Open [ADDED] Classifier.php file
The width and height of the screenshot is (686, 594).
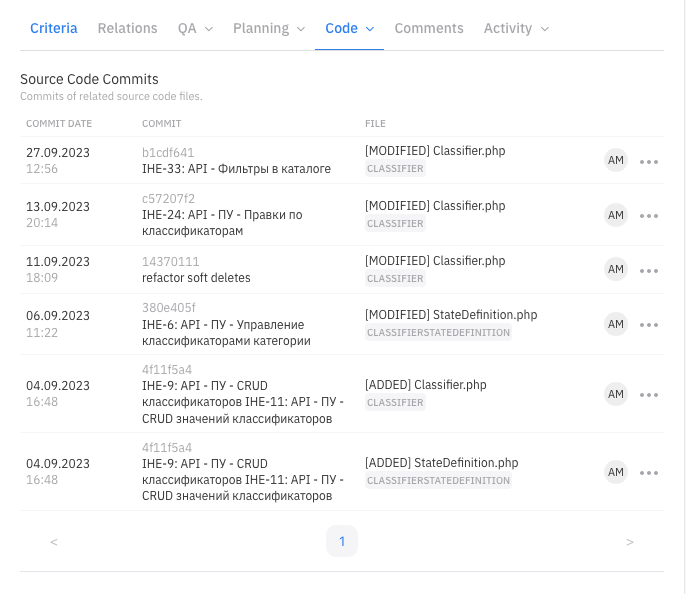(x=426, y=385)
